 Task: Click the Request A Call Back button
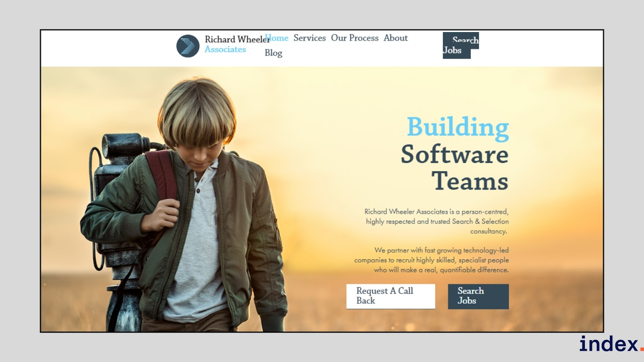[390, 296]
